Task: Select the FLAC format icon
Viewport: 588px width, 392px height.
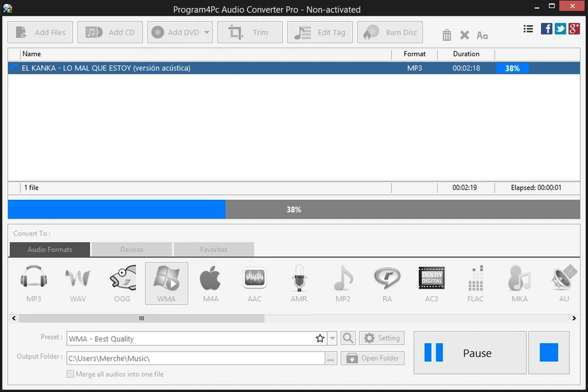Action: click(x=476, y=284)
